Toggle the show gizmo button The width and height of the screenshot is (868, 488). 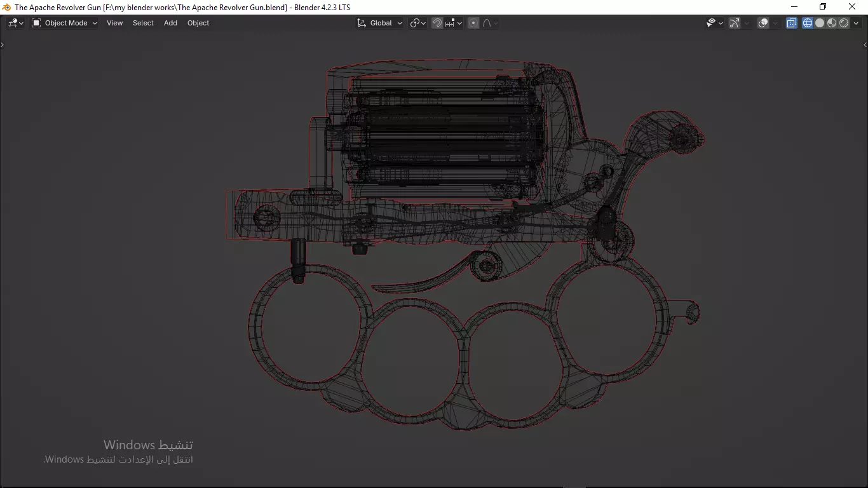[x=735, y=23]
